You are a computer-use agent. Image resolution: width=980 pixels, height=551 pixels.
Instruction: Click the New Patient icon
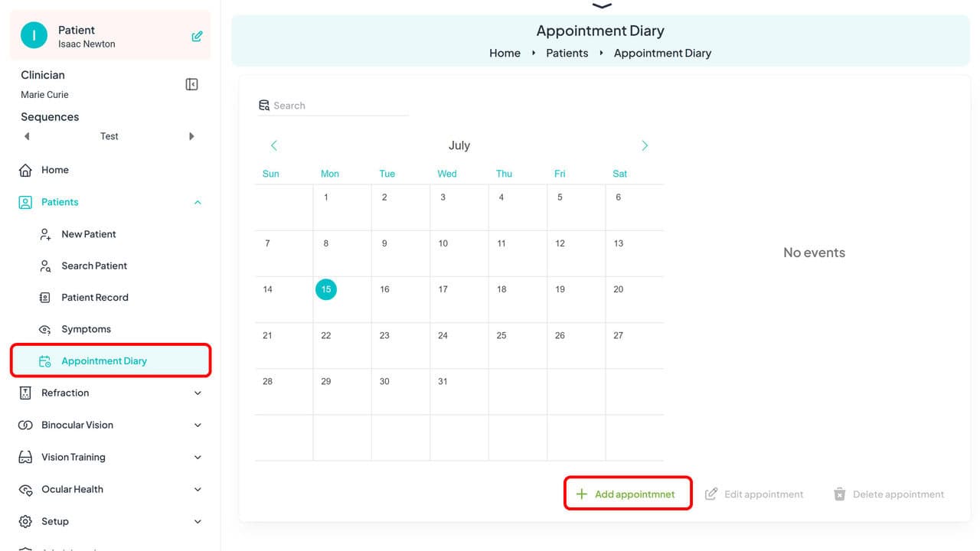click(x=46, y=233)
